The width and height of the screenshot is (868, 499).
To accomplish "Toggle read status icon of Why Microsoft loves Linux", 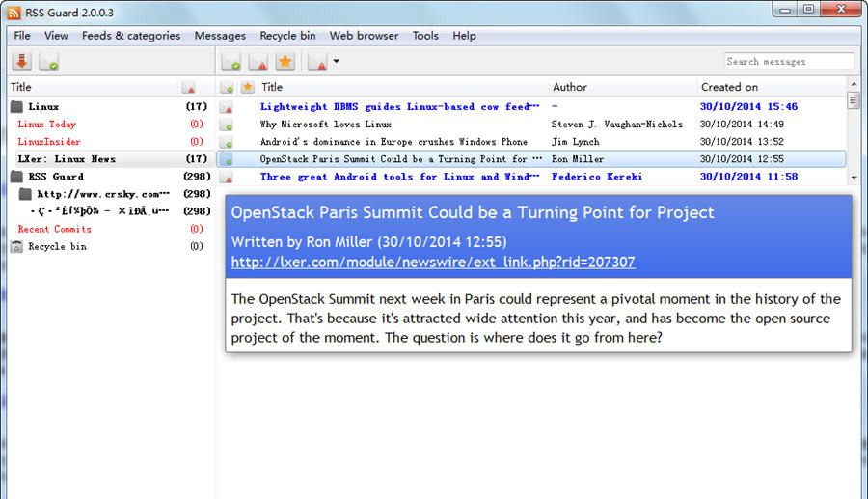I will 227,125.
